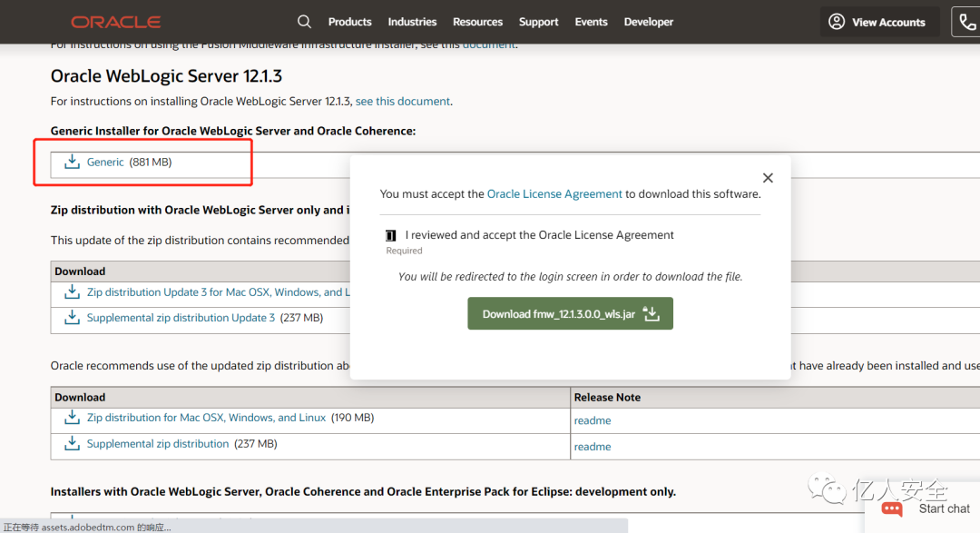Open the search magnifier icon
This screenshot has width=980, height=533.
point(304,22)
